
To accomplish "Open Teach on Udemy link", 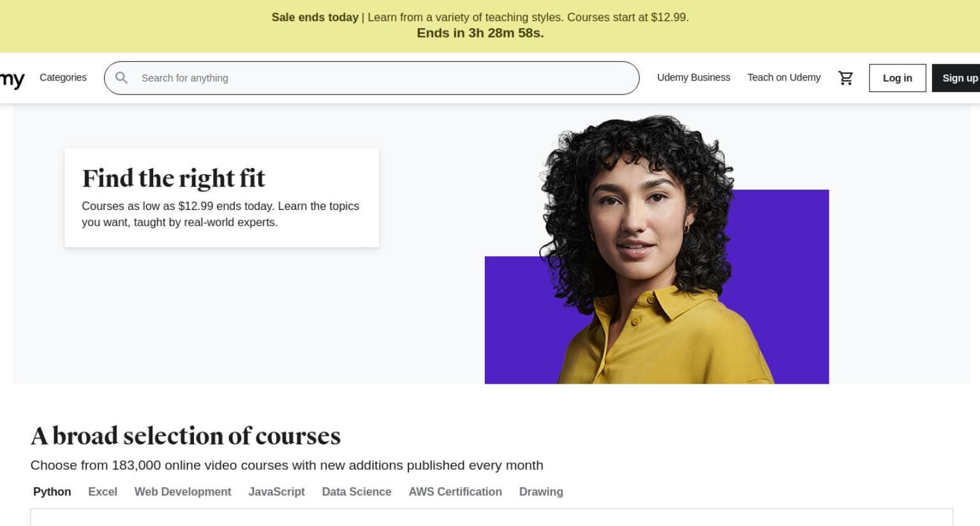I will click(784, 77).
